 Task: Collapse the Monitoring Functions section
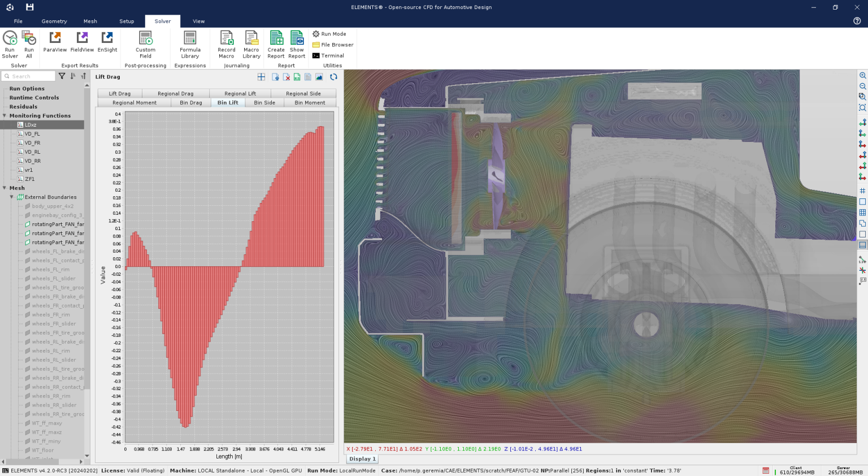tap(5, 115)
